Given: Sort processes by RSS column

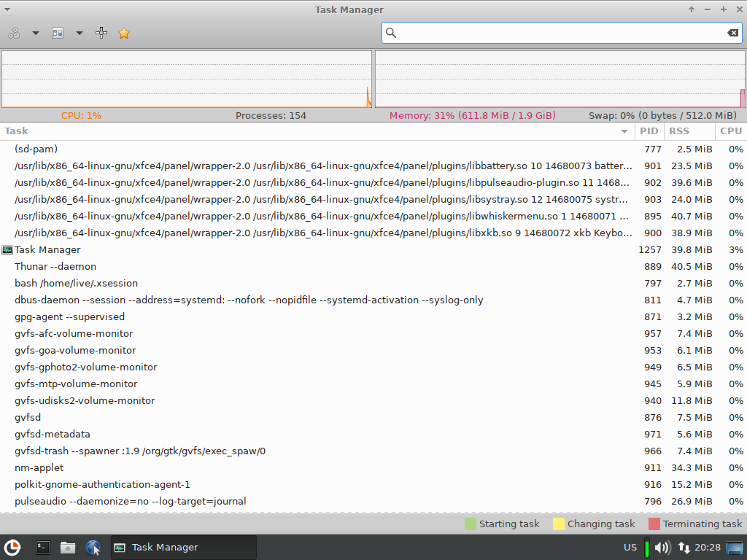Looking at the screenshot, I should [x=689, y=131].
